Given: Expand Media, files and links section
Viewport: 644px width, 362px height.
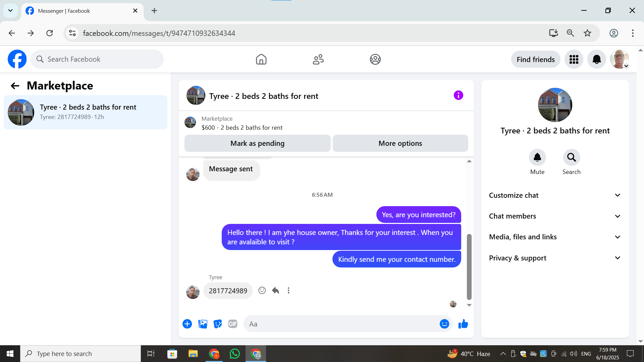Looking at the screenshot, I should [x=555, y=237].
